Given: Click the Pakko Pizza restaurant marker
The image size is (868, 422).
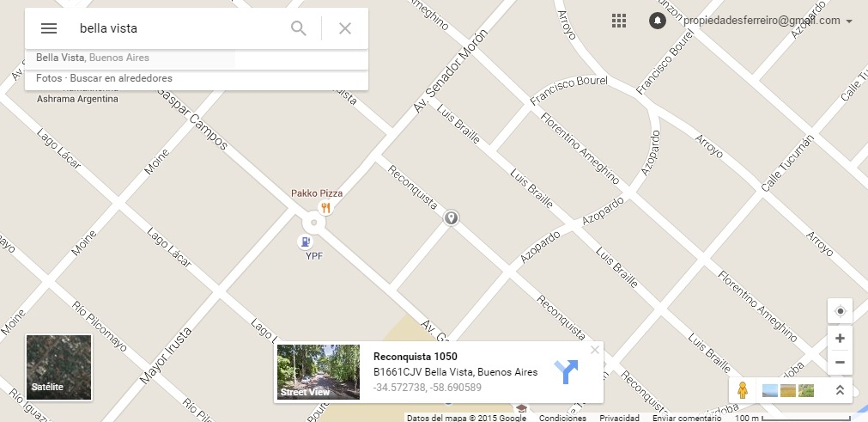Looking at the screenshot, I should [x=325, y=208].
